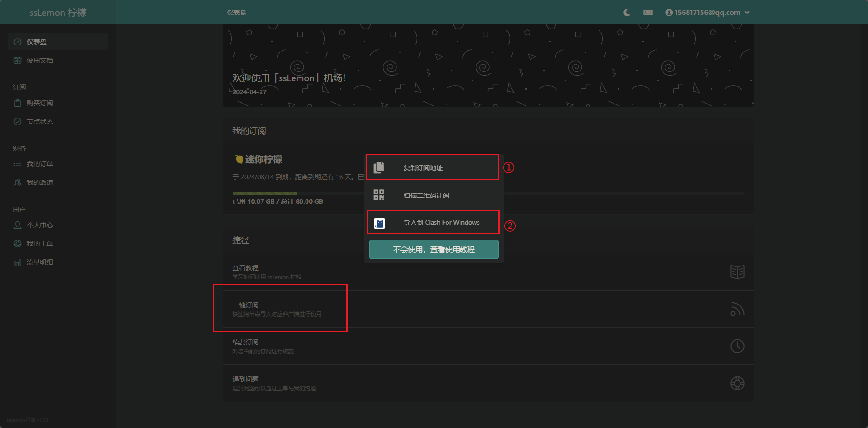This screenshot has width=868, height=428.
Task: Click the users icon beside 我的邀请
Action: 18,182
